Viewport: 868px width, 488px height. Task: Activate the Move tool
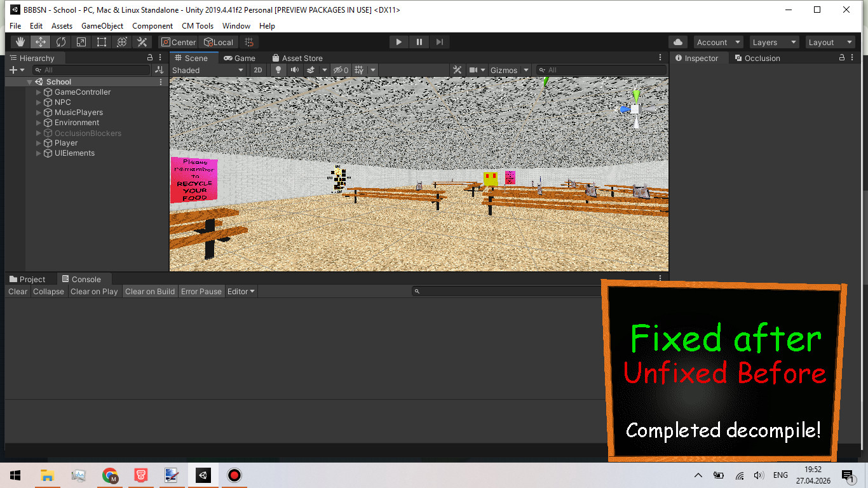41,42
